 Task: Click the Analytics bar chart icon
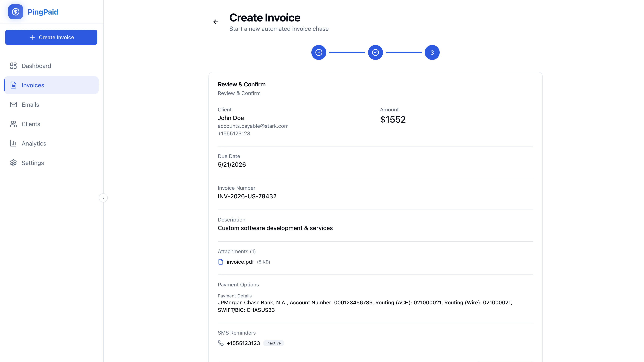coord(13,143)
